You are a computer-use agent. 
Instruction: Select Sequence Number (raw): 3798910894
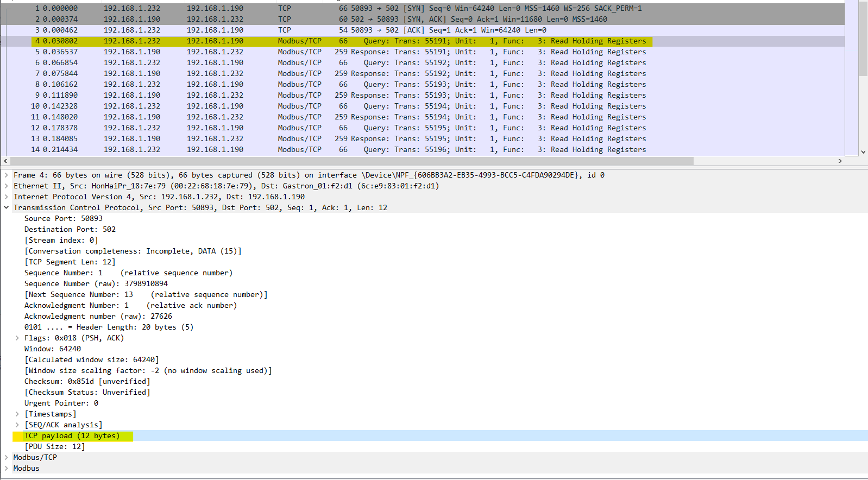pos(96,283)
